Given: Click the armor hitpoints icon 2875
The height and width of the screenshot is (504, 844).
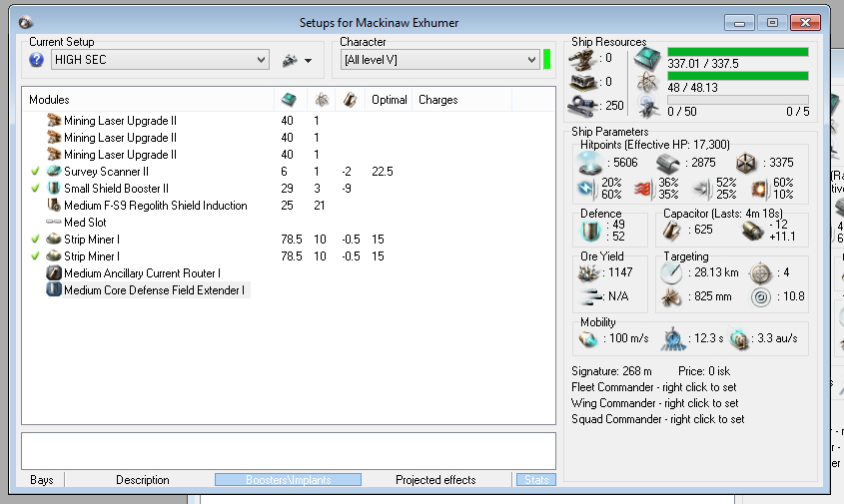Looking at the screenshot, I should coord(669,163).
